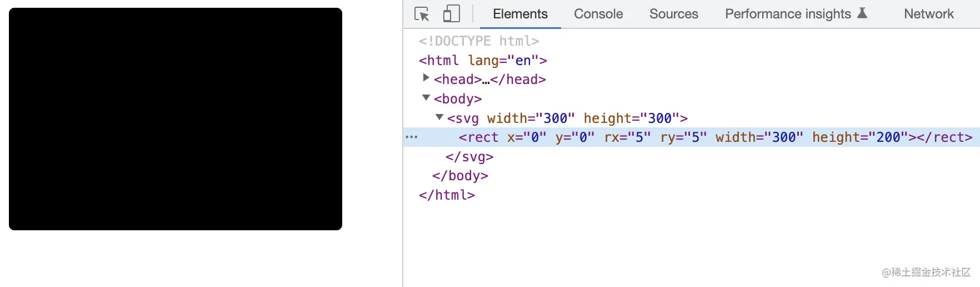Collapse the body node

426,98
